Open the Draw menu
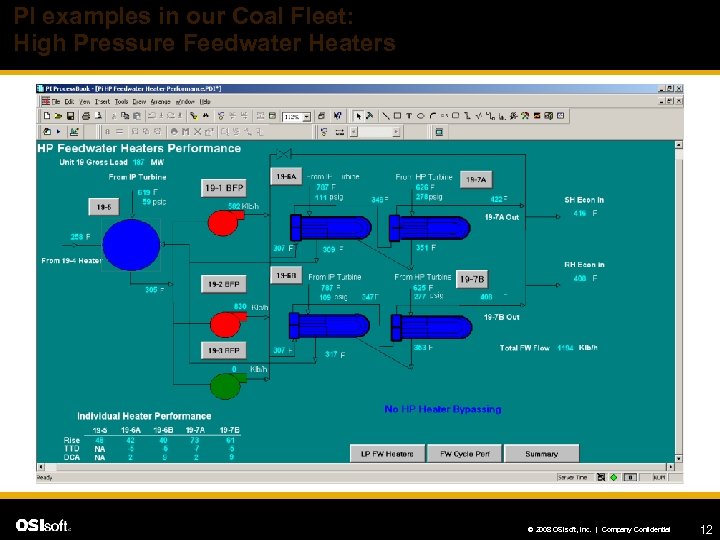Screen dimensions: 720x540 [x=139, y=101]
